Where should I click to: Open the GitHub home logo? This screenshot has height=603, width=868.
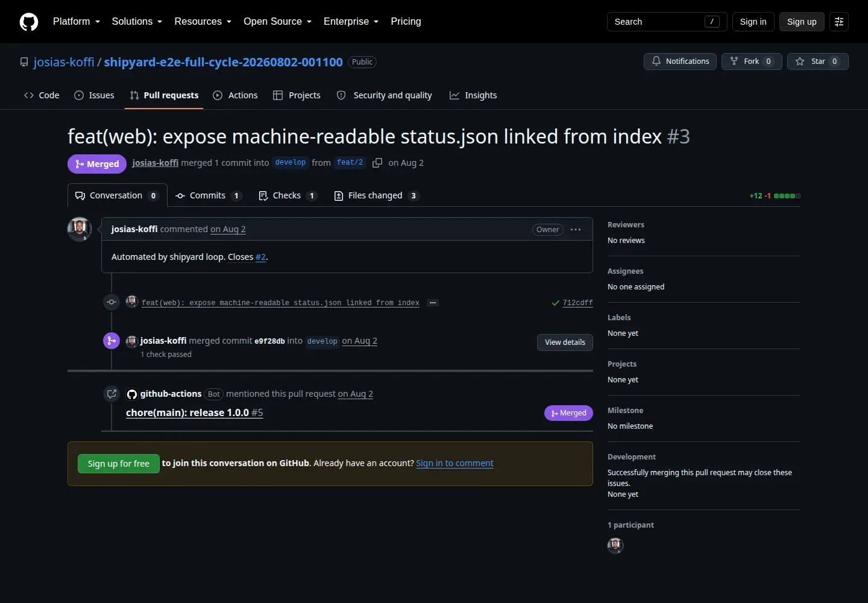(x=29, y=22)
